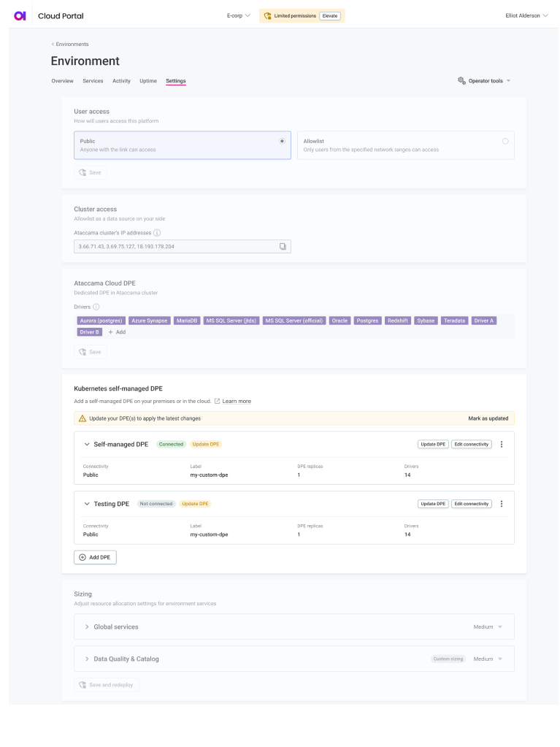Remove the Driver B driver chip
Screen dimensions: 560x747
(89, 332)
